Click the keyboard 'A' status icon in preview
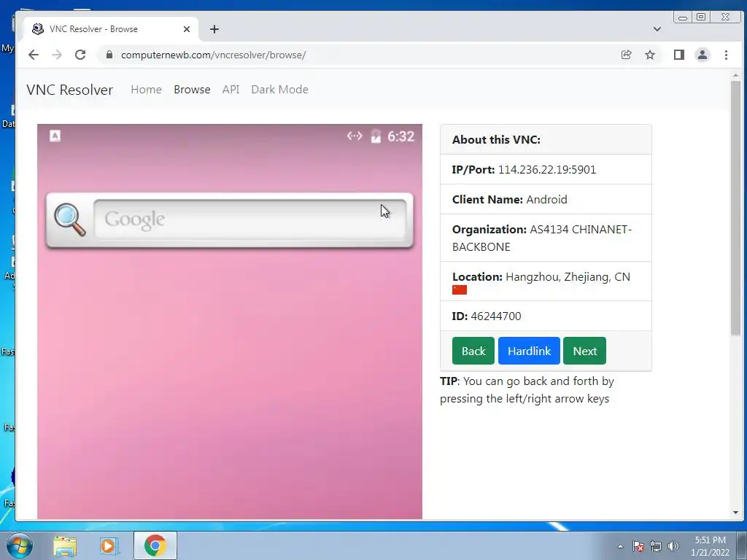Screen dimensions: 747x560 pyautogui.click(x=55, y=136)
